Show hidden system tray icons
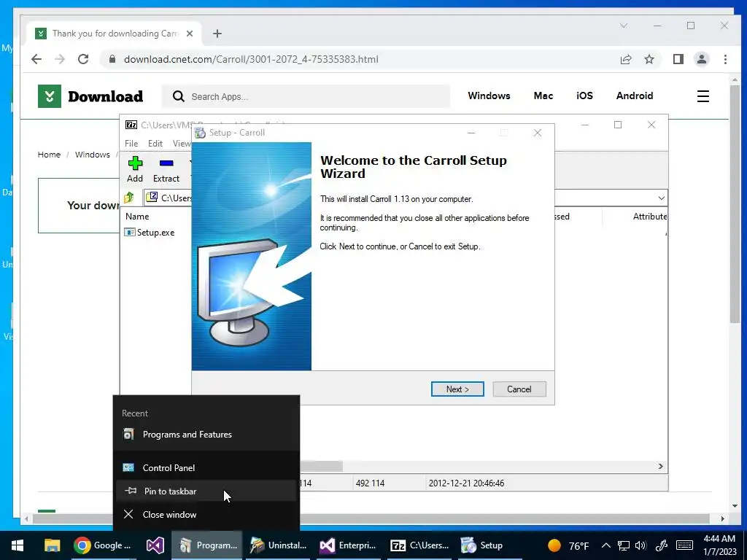 click(605, 545)
